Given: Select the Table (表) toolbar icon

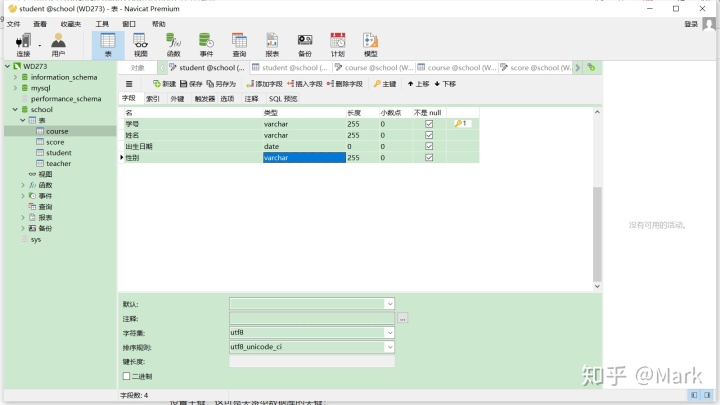Looking at the screenshot, I should 108,45.
